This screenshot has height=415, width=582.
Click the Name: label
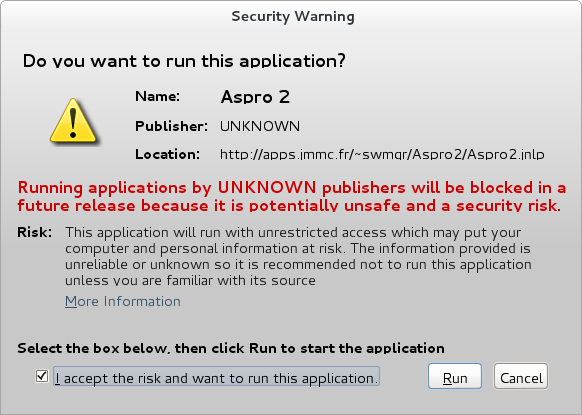tap(157, 97)
